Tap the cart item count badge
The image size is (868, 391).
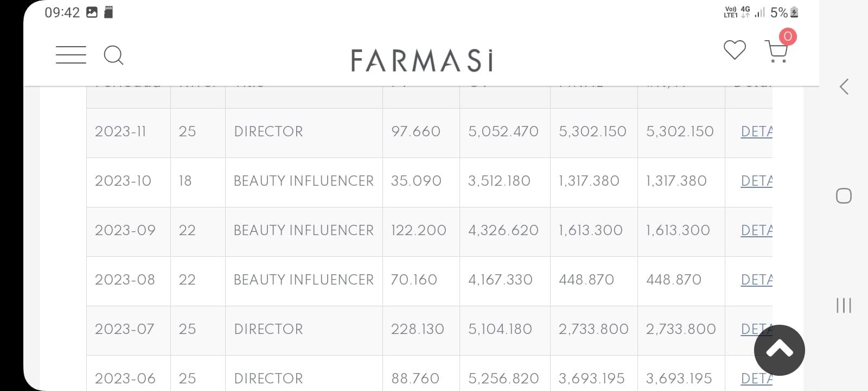point(788,36)
